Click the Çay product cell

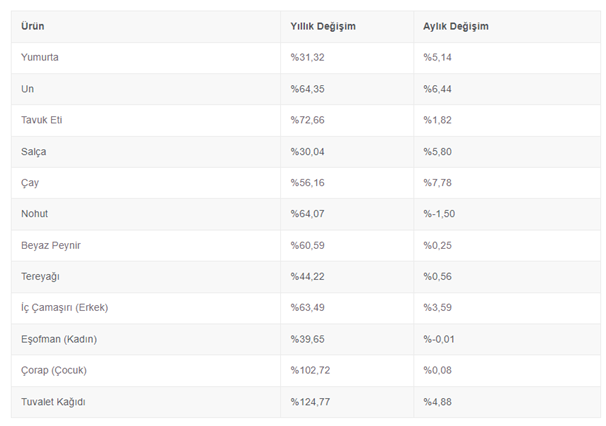tap(30, 184)
